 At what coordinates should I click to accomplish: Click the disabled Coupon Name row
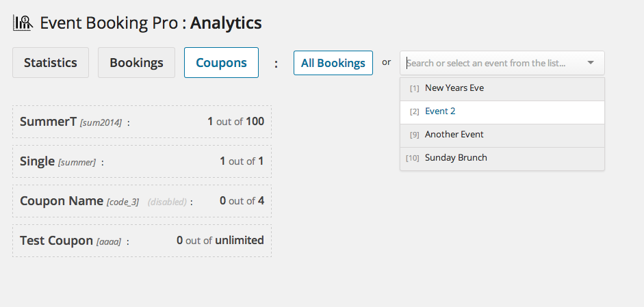[142, 201]
